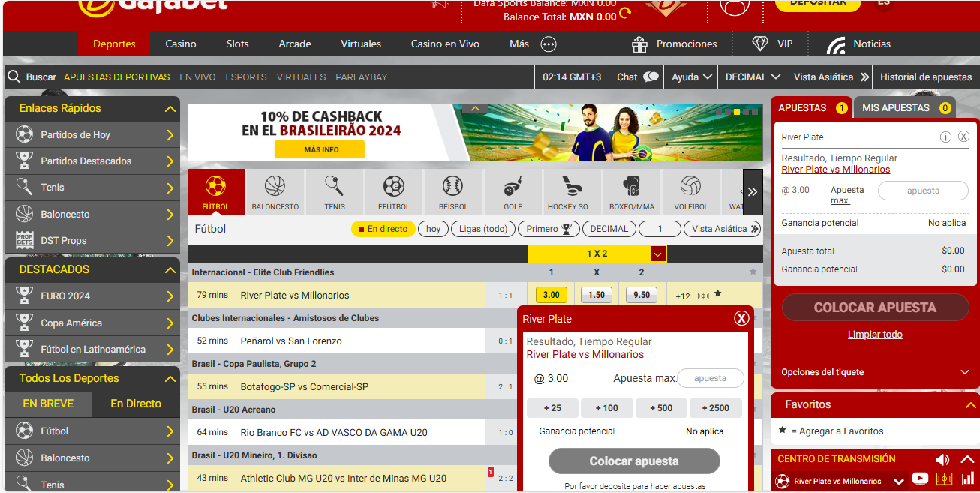The width and height of the screenshot is (980, 493).
Task: Select the Efútbol sport icon
Action: (x=394, y=192)
